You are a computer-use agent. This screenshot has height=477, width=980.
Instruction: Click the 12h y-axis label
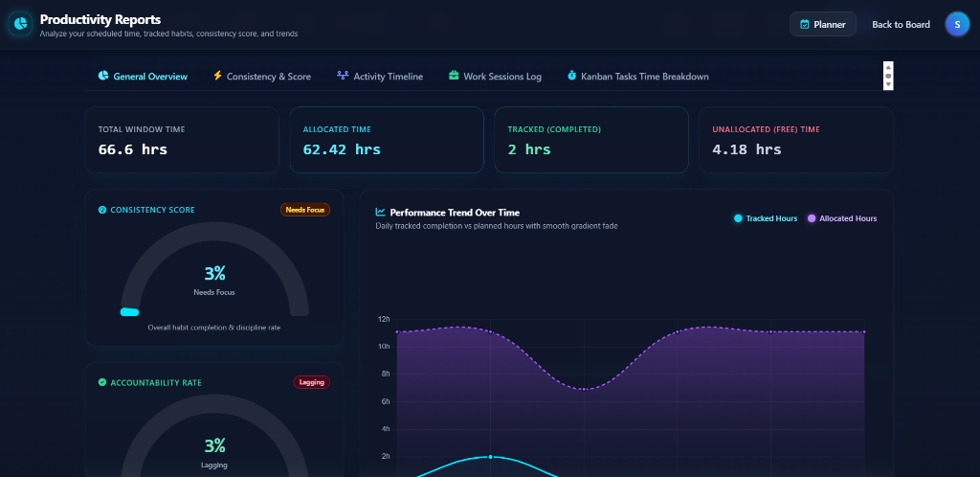pos(384,319)
